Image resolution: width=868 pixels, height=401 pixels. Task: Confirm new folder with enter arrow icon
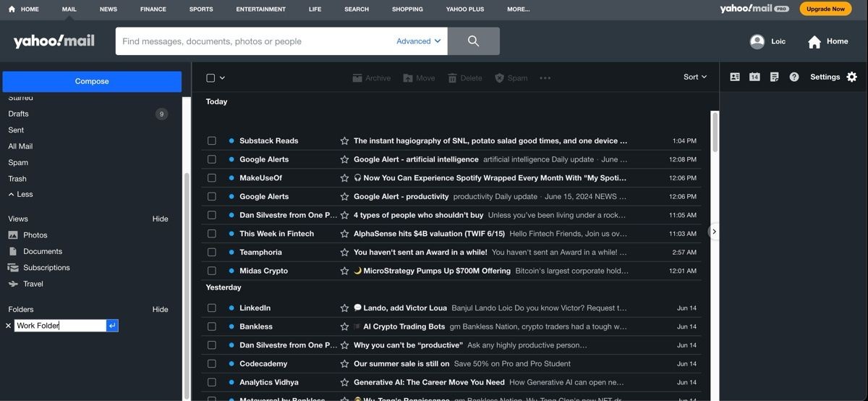click(112, 326)
